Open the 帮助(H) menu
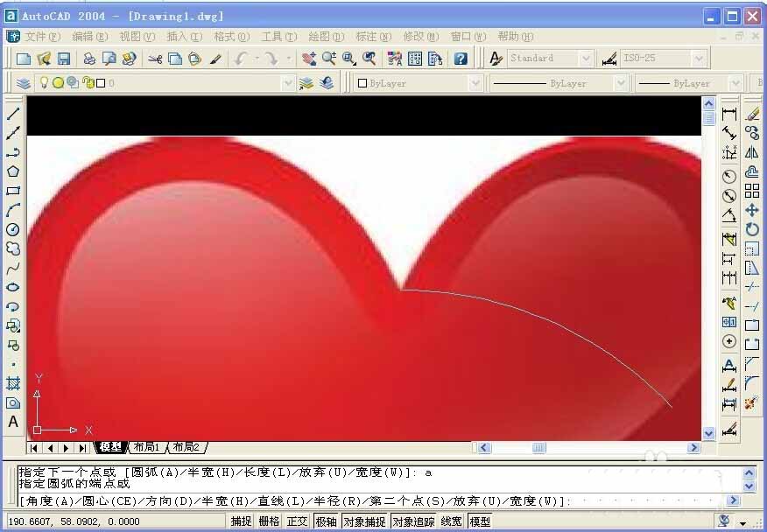767x532 pixels. (x=515, y=37)
